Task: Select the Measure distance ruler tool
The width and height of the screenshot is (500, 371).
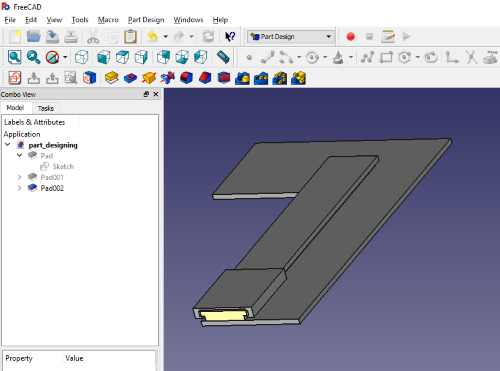Action: (x=223, y=57)
